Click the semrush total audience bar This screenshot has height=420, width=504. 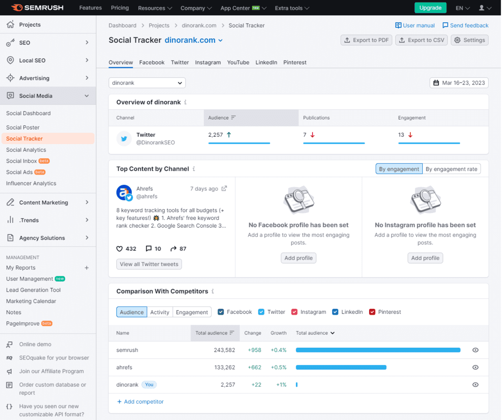pyautogui.click(x=378, y=350)
